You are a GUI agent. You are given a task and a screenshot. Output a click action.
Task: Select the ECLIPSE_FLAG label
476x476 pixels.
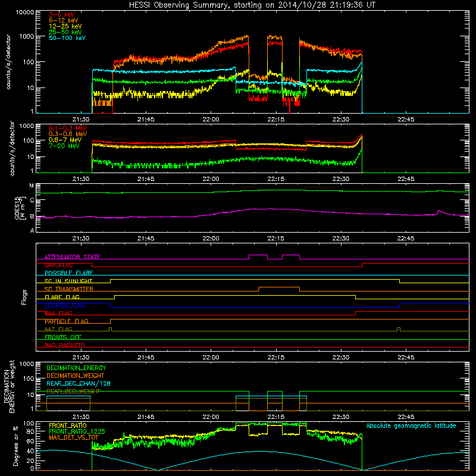point(65,305)
